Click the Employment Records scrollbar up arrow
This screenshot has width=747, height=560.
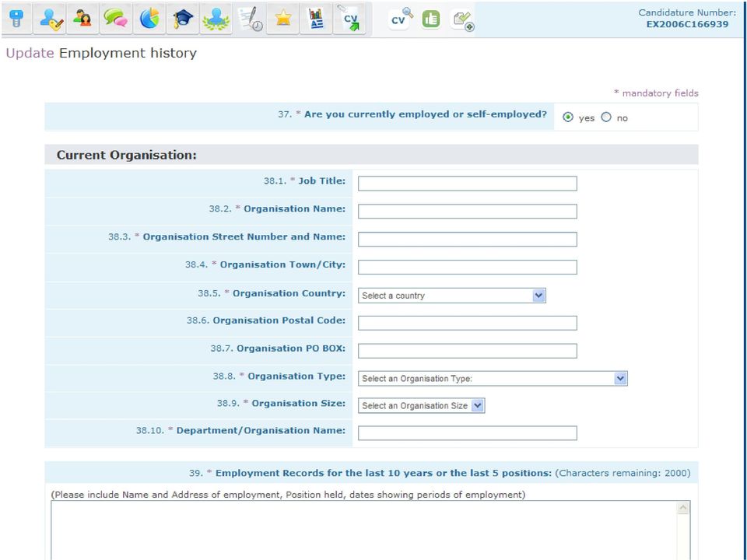pos(682,508)
